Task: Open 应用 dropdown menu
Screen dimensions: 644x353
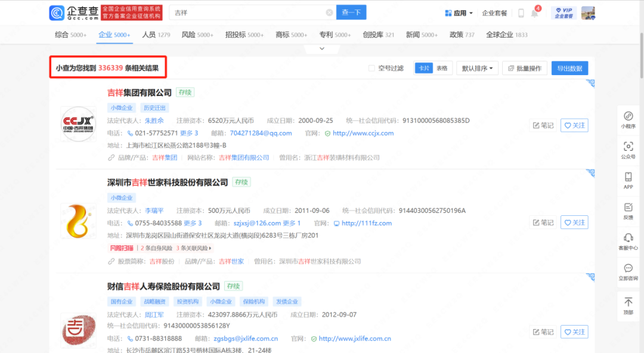Action: click(459, 13)
